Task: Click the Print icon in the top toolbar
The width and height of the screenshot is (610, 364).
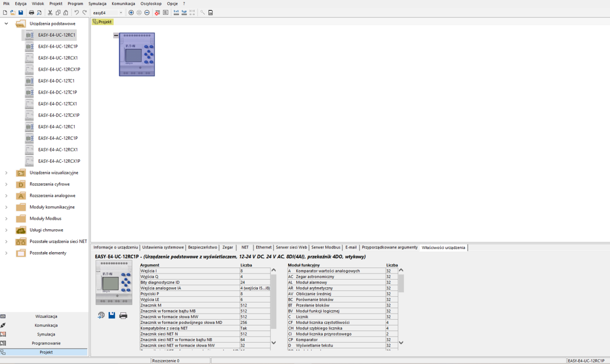Action: [32, 13]
